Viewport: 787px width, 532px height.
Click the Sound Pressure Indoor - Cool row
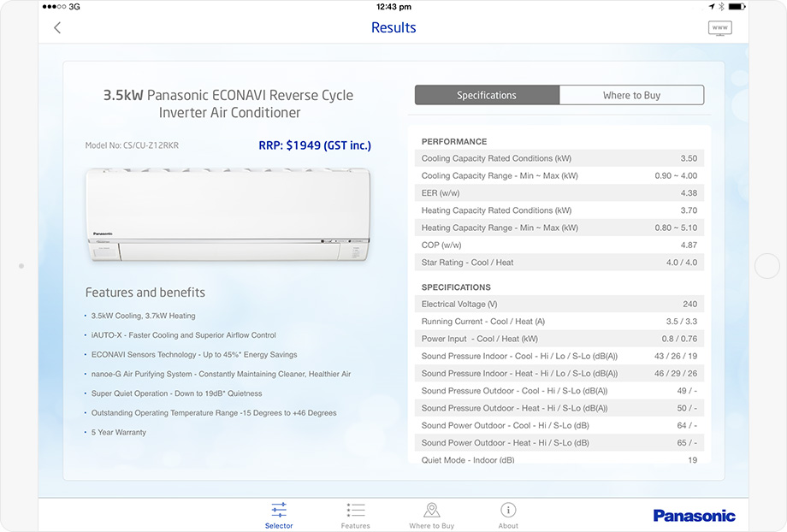point(559,356)
